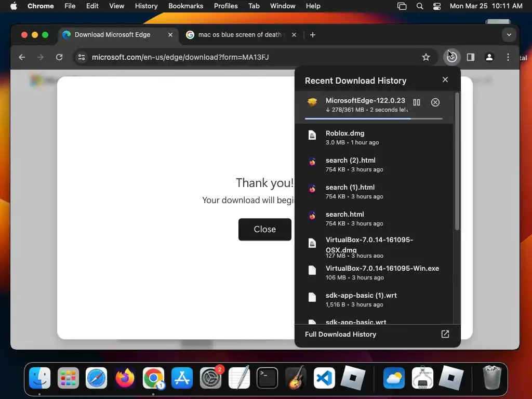Viewport: 532px width, 399px height.
Task: Open the date and time in the menu bar
Action: 486,6
